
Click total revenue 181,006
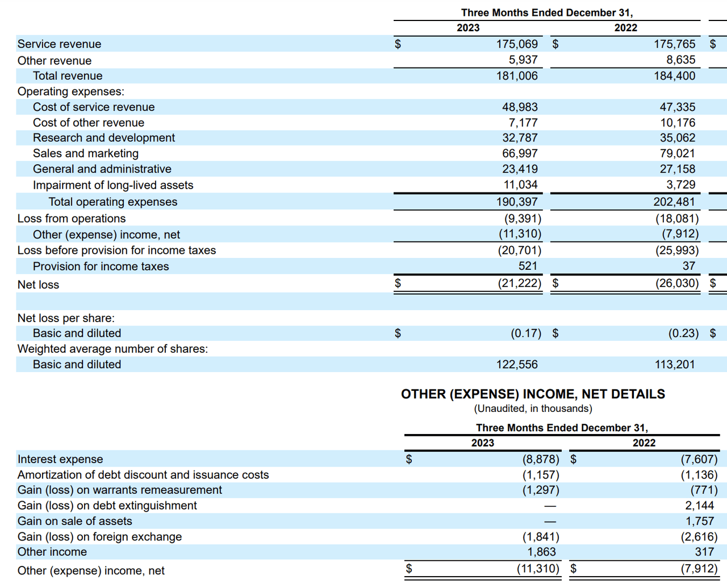(517, 76)
